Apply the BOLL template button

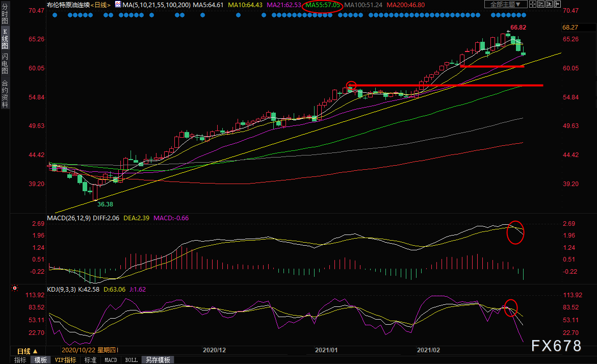[132, 360]
